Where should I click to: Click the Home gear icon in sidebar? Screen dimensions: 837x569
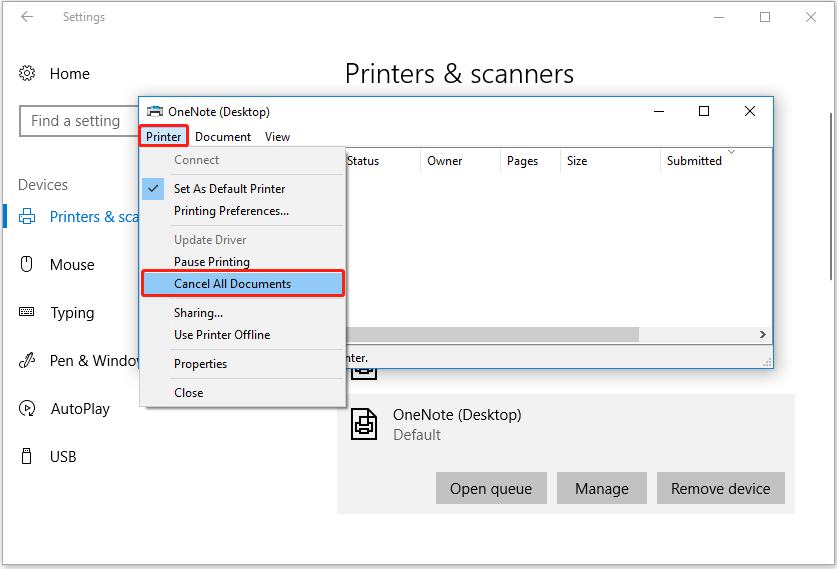pos(27,74)
